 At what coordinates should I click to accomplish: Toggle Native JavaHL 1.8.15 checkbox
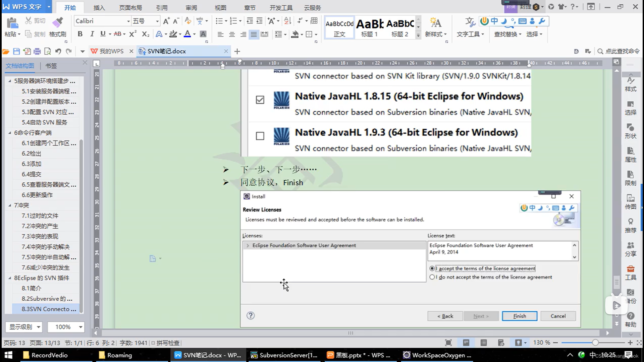point(260,100)
